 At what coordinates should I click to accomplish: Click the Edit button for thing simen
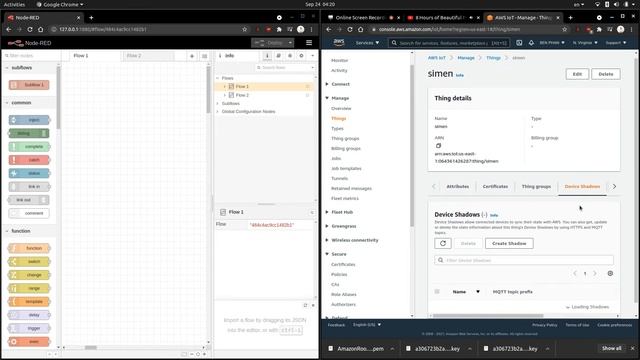(577, 74)
